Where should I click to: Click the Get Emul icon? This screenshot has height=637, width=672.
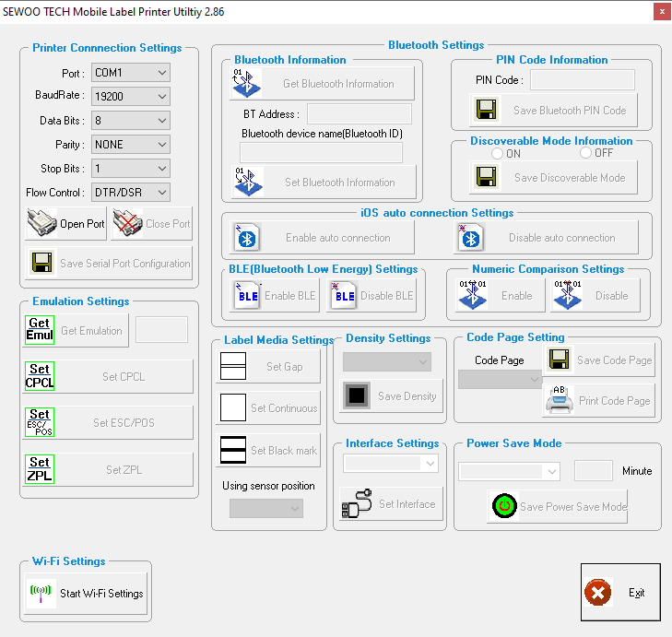[x=40, y=330]
